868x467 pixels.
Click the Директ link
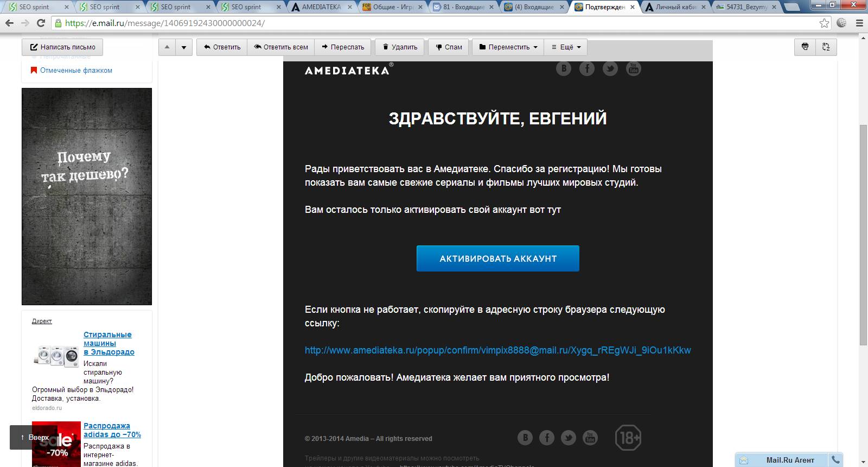tap(42, 321)
